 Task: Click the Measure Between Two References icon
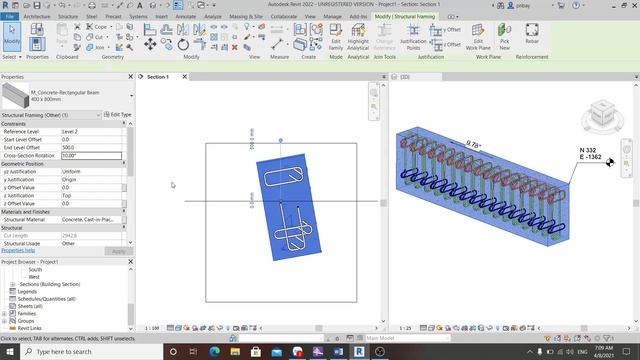pyautogui.click(x=277, y=44)
